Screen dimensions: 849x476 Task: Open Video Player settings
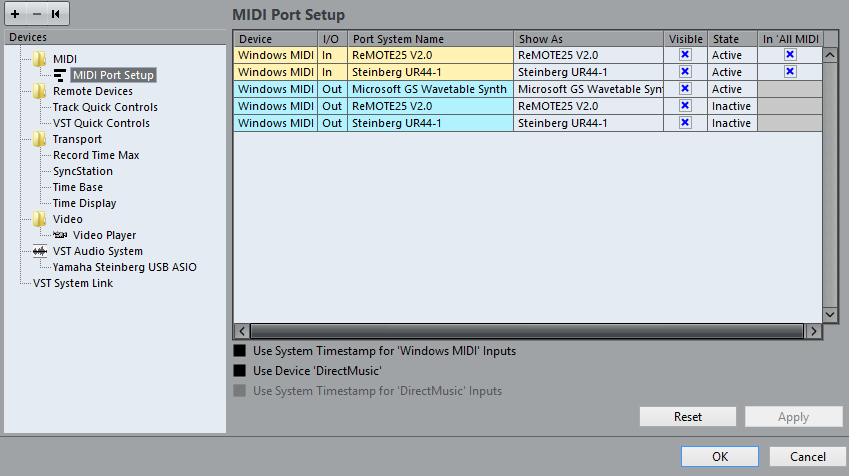105,235
